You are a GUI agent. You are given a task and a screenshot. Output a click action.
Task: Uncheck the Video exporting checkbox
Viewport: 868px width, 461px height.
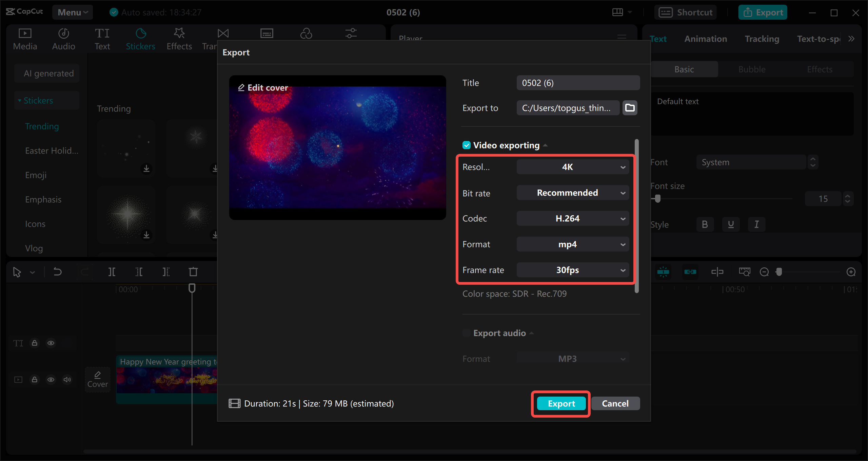467,145
